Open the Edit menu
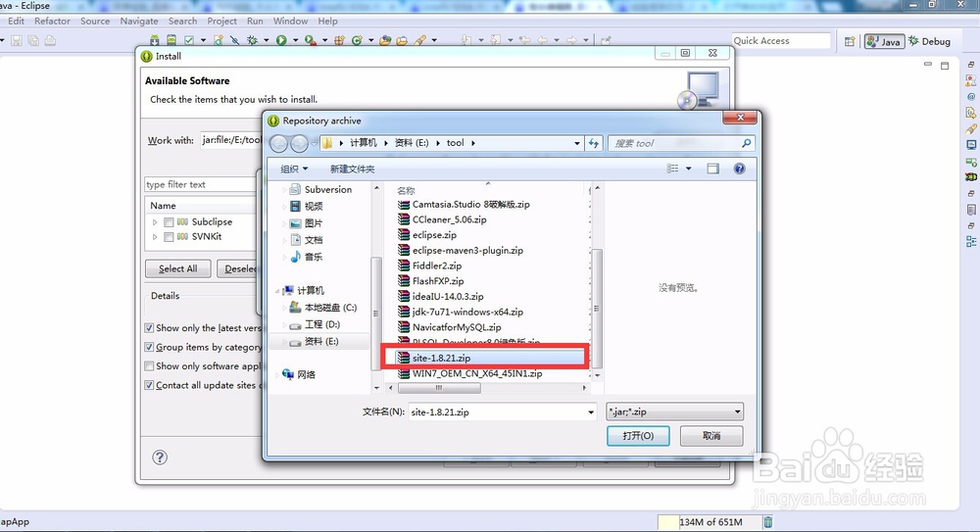This screenshot has width=980, height=532. [x=17, y=21]
